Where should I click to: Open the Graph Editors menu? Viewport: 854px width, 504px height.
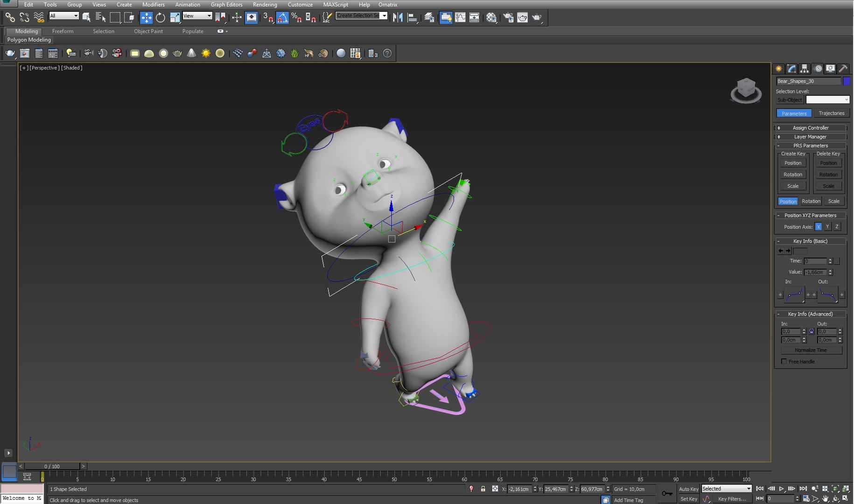click(x=226, y=5)
